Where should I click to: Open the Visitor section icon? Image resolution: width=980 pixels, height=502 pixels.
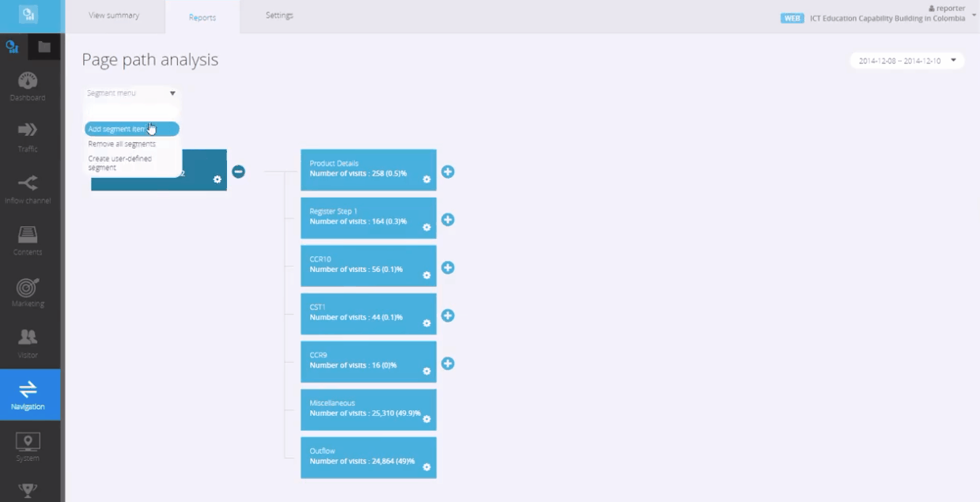click(x=28, y=343)
